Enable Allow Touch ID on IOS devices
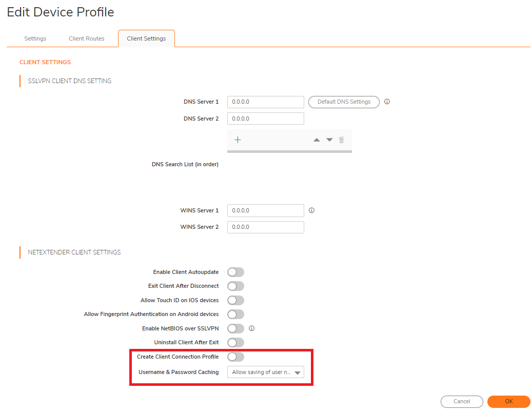Viewport: 532px width, 412px height. click(236, 300)
